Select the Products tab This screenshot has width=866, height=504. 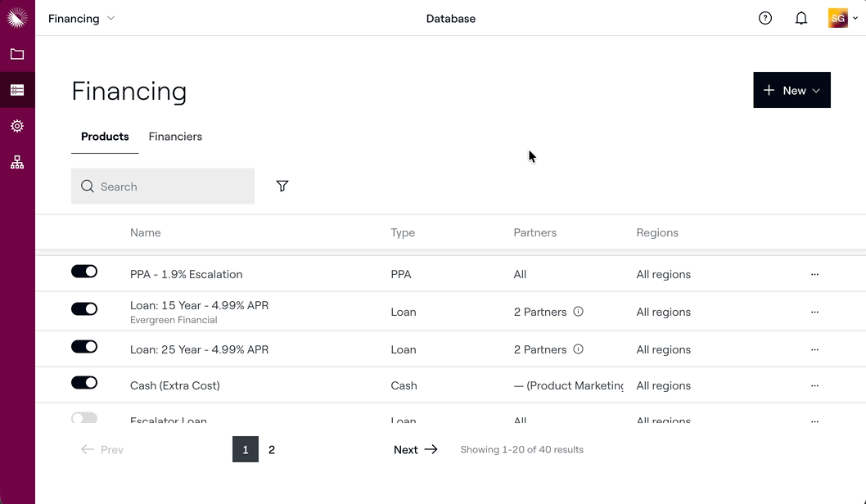pyautogui.click(x=105, y=137)
